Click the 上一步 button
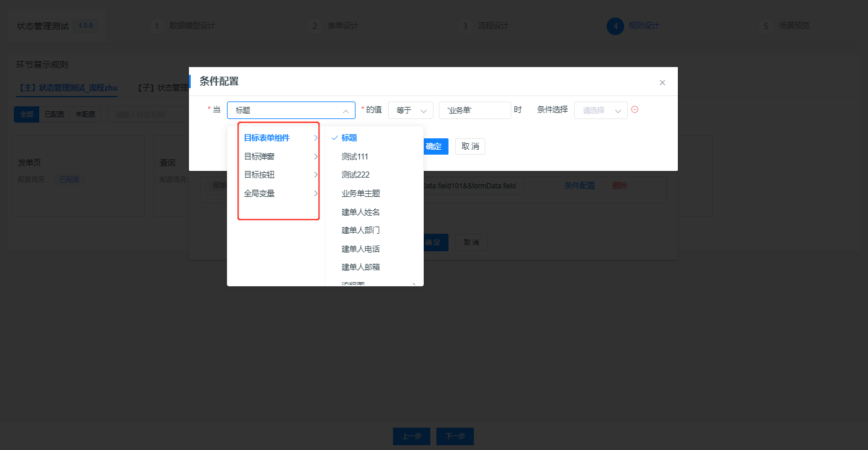The image size is (868, 450). (412, 437)
